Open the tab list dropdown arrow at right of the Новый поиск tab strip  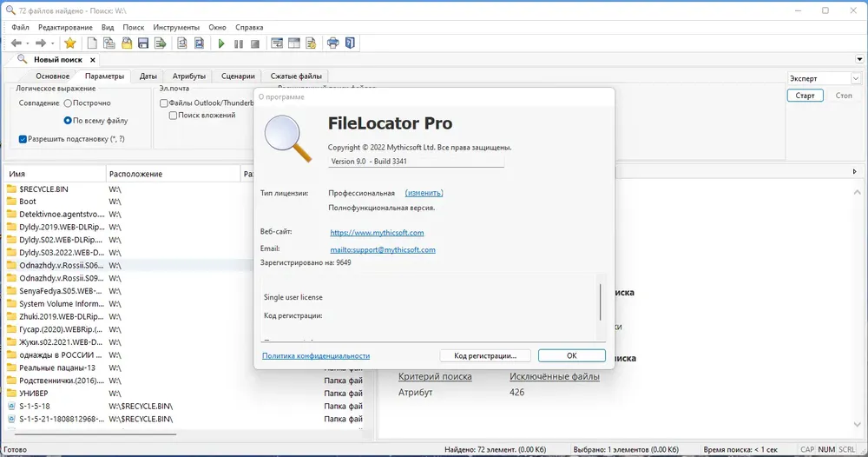pos(859,59)
